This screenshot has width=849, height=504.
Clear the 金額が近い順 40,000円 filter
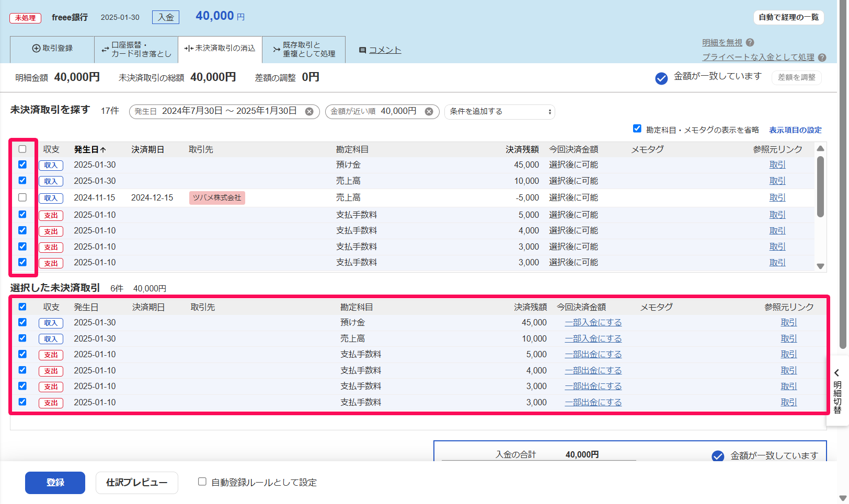[429, 111]
